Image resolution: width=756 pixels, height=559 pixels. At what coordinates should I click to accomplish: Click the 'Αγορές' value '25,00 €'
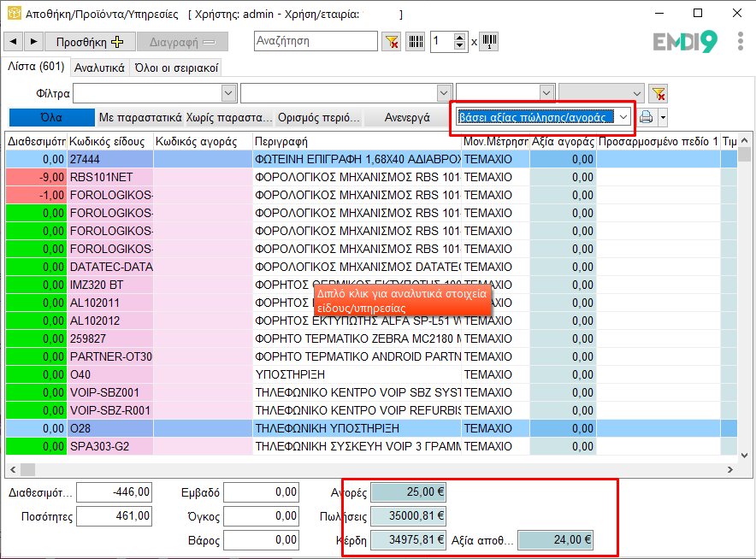click(407, 492)
